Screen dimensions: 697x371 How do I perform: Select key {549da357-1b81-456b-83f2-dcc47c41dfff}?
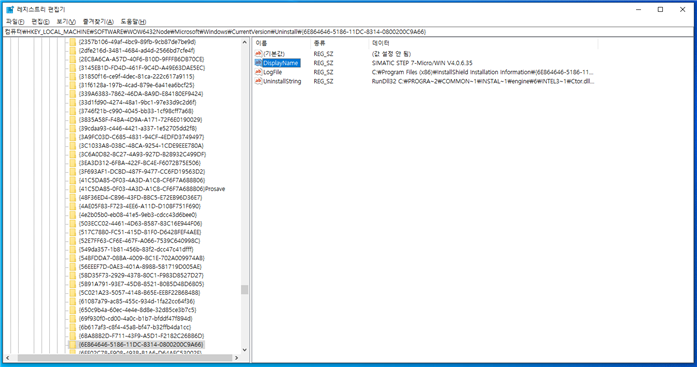point(136,250)
